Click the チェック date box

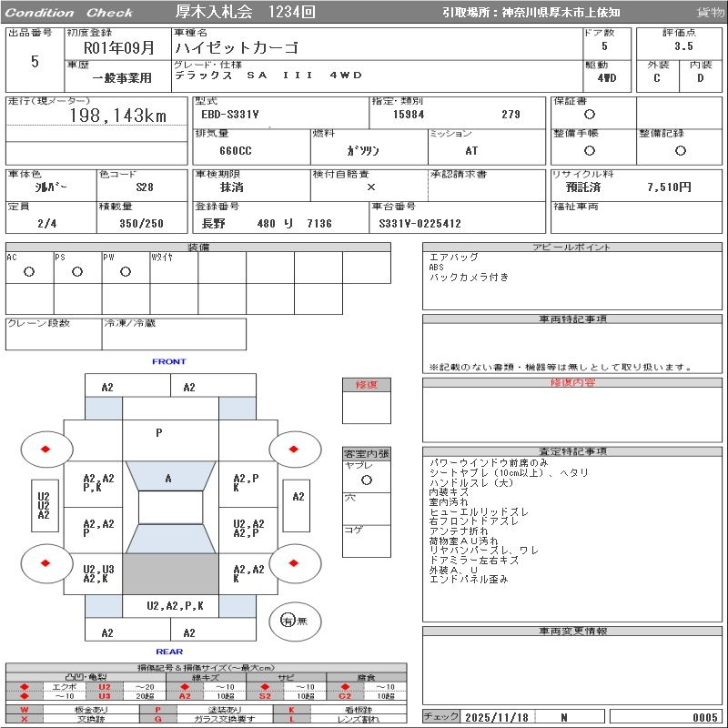point(497,717)
